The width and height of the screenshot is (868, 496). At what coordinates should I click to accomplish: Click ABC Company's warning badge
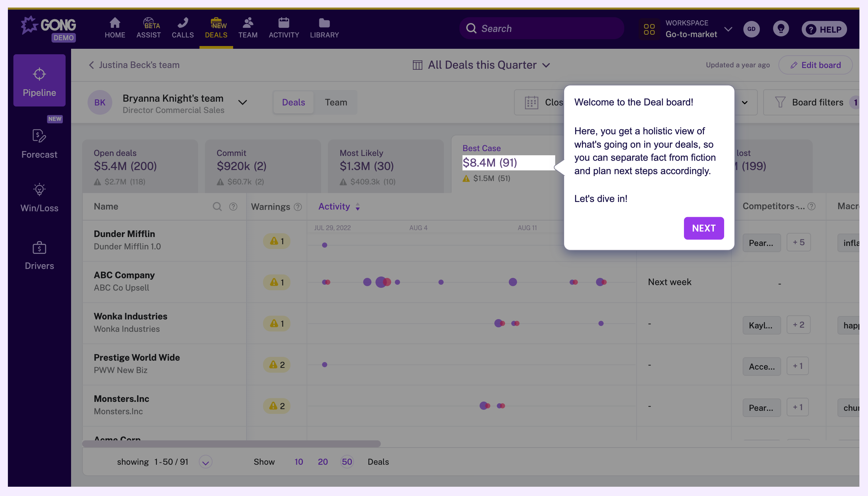276,282
